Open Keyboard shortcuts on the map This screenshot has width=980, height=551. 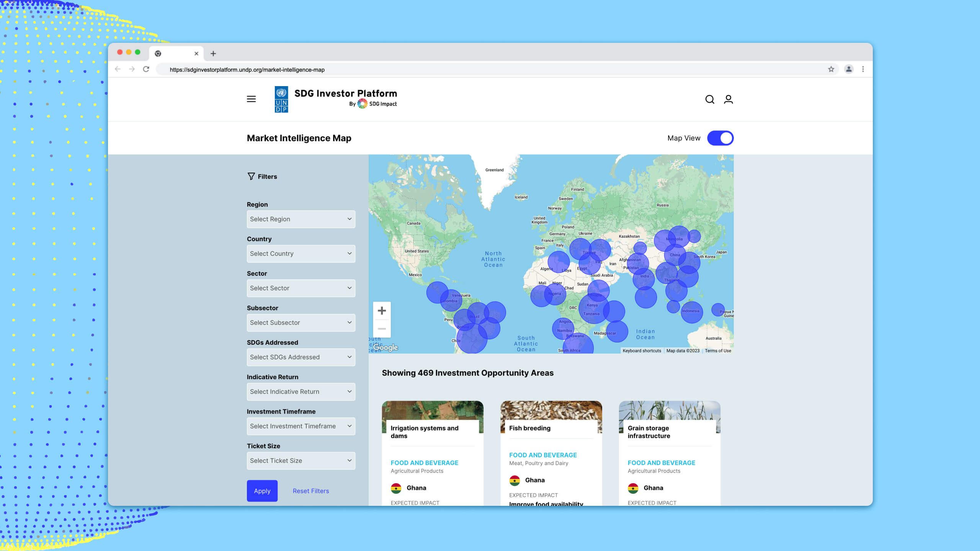(642, 350)
